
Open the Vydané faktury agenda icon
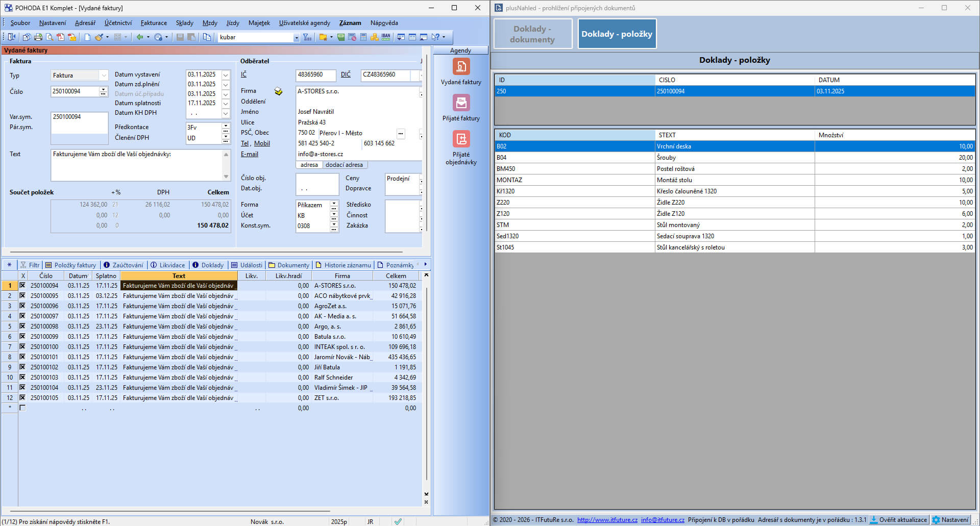pos(461,67)
